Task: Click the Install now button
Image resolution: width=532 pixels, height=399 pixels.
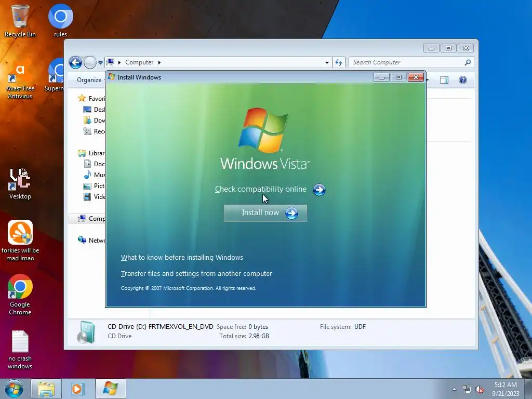Action: (265, 213)
